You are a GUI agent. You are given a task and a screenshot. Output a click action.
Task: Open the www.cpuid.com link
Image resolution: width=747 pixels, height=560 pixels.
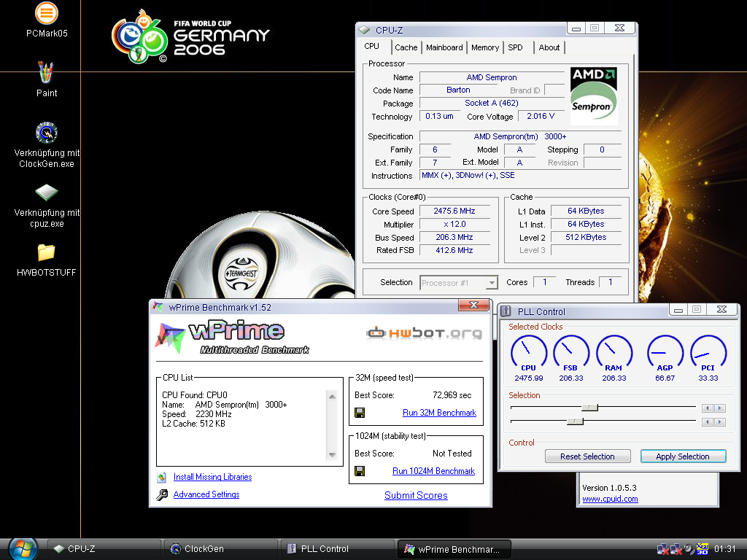click(610, 499)
